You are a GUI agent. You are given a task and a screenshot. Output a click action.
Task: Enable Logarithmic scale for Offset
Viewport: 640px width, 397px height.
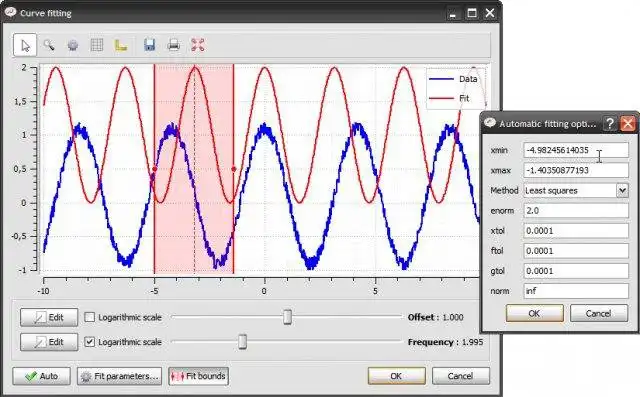pyautogui.click(x=89, y=317)
